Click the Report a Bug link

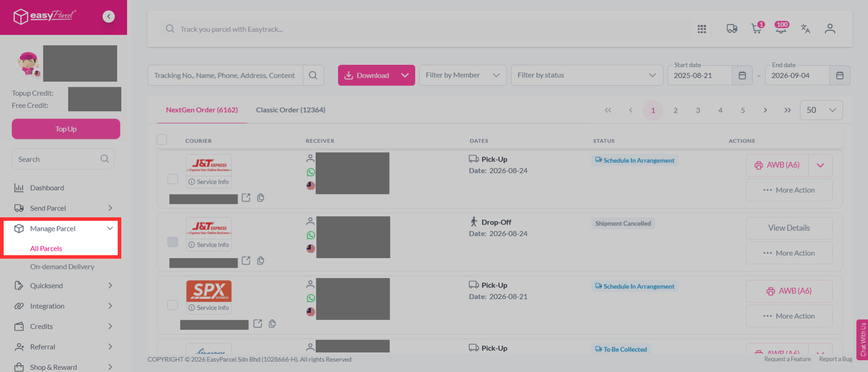pos(835,359)
